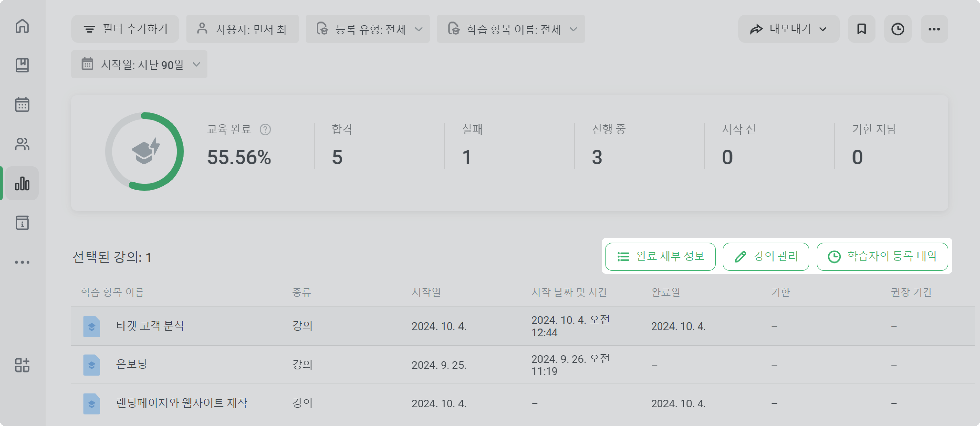Image resolution: width=980 pixels, height=426 pixels.
Task: Open the three-dot more options menu
Action: coord(934,29)
